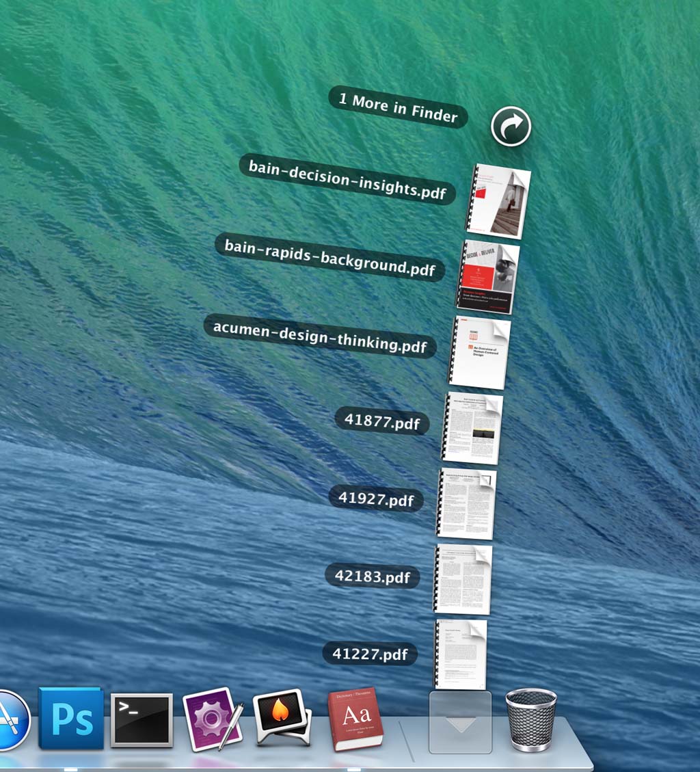
Task: Select the 41227.pdf label in the stack
Action: point(370,654)
